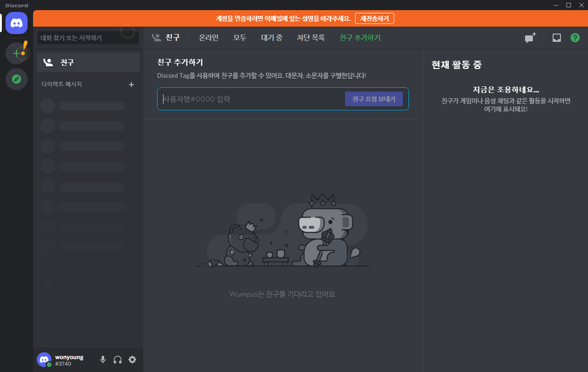This screenshot has width=588, height=372.
Task: Click the wonyoung #3740 username text
Action: (69, 360)
